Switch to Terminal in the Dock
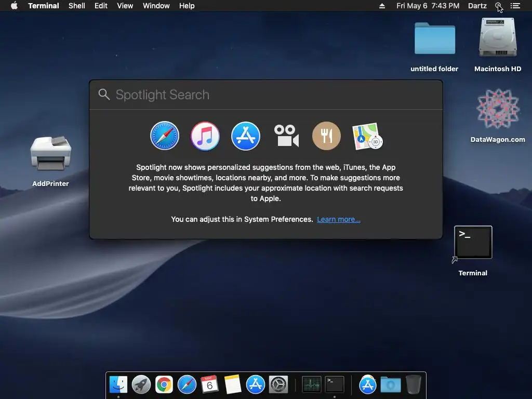532x399 pixels. pos(335,385)
